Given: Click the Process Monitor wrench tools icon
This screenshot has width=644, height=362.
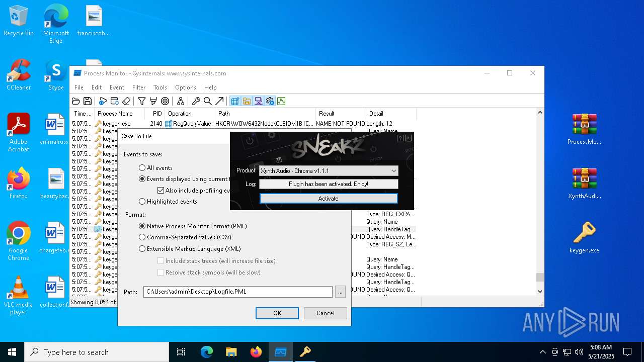Looking at the screenshot, I should (x=196, y=101).
